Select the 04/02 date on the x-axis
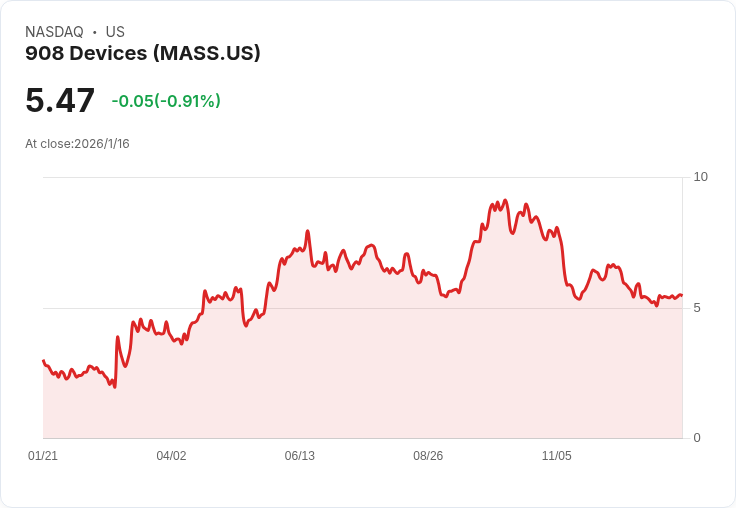Screen dimensions: 736x508 point(171,456)
